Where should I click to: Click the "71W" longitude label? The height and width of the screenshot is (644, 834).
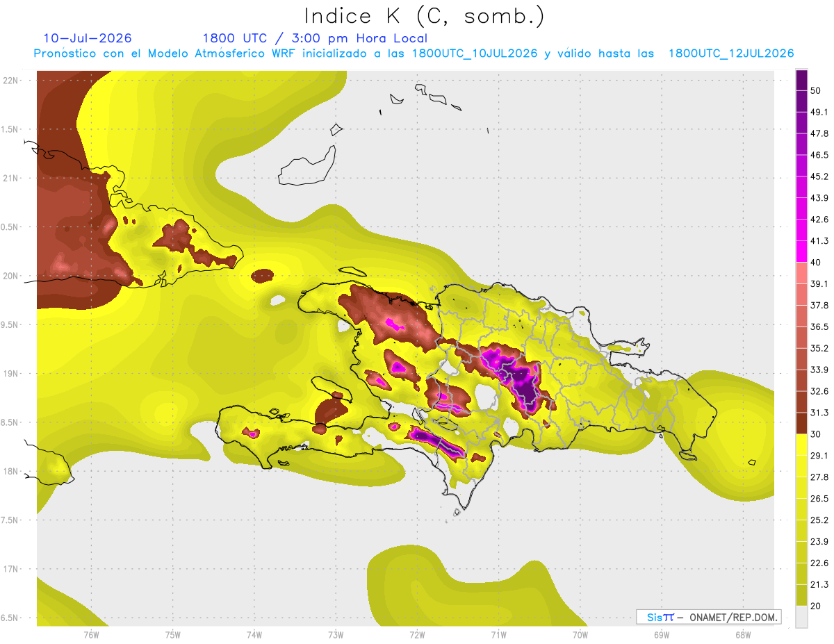(498, 634)
